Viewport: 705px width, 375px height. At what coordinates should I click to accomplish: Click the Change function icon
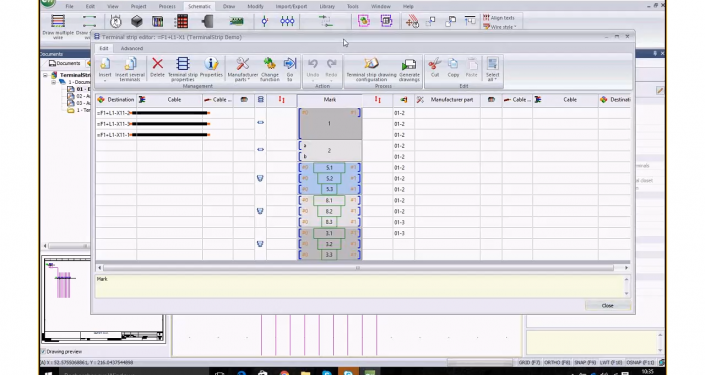click(270, 69)
